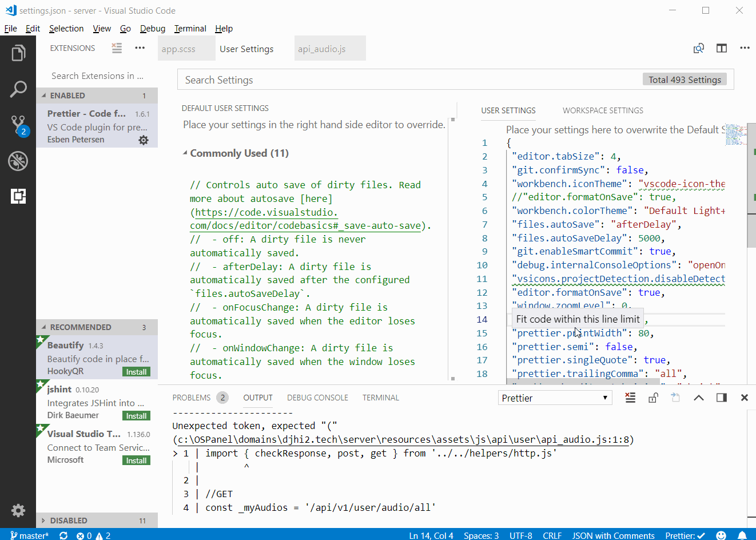Toggle output scroll lock

653,398
